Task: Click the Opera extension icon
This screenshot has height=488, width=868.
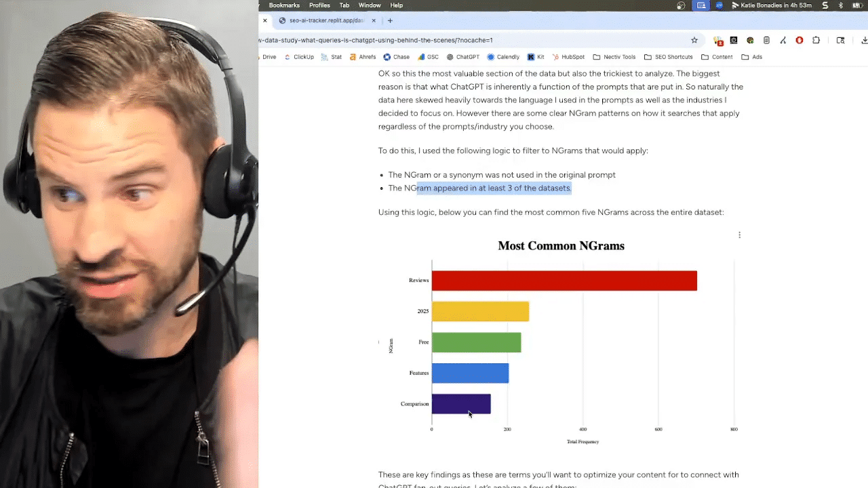Action: 800,40
